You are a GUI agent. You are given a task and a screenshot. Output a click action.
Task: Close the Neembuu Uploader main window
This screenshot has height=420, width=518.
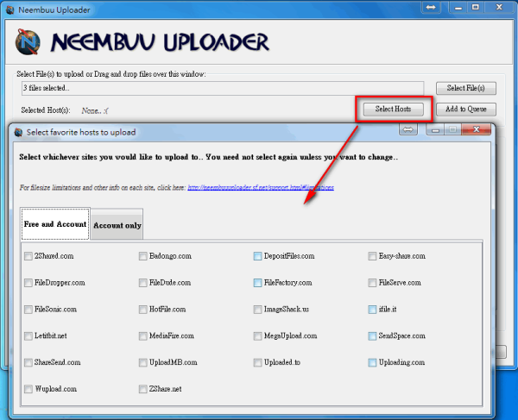tap(499, 7)
